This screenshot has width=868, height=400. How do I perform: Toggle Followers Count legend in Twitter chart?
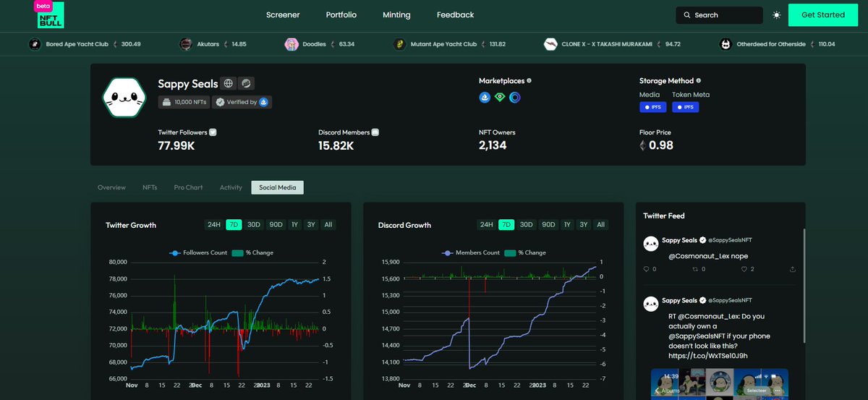point(197,252)
